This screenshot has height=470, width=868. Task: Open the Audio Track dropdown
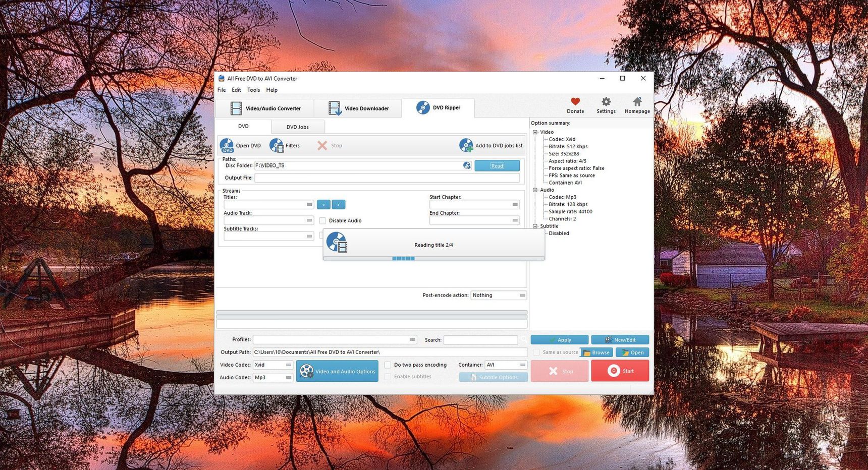pos(268,220)
